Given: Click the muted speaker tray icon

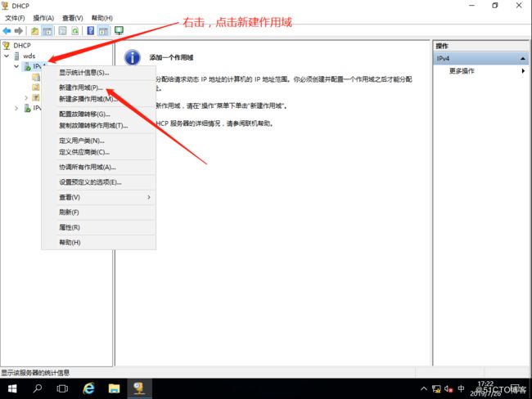Looking at the screenshot, I should point(449,388).
